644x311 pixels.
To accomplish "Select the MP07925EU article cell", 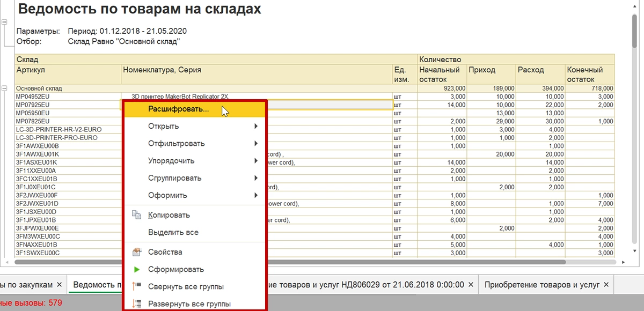I will tap(68, 105).
